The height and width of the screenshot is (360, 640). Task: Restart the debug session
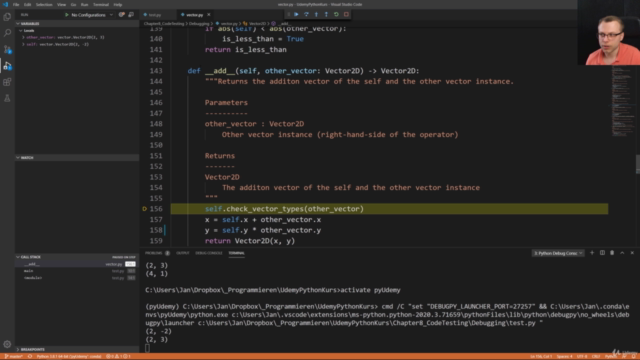(x=336, y=14)
